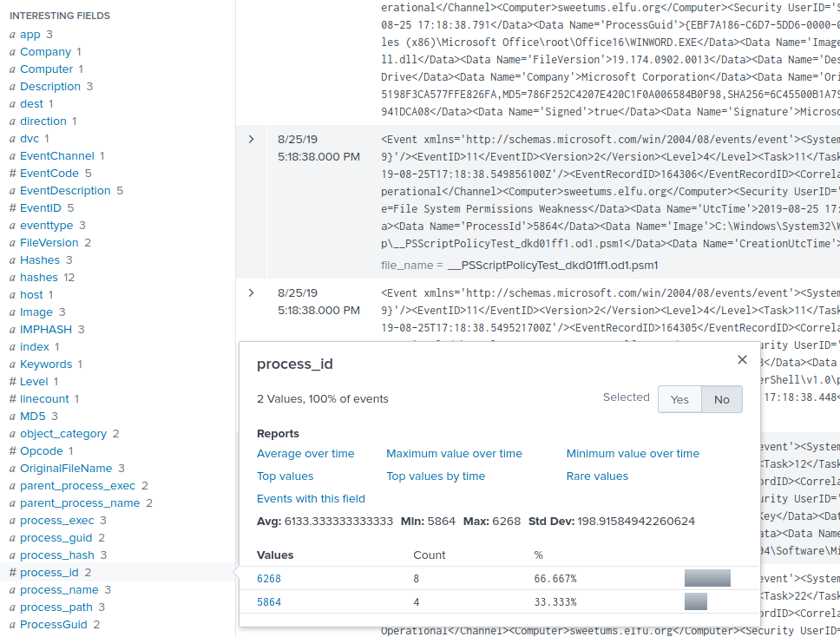
Task: Open the Image field details
Action: click(x=36, y=312)
